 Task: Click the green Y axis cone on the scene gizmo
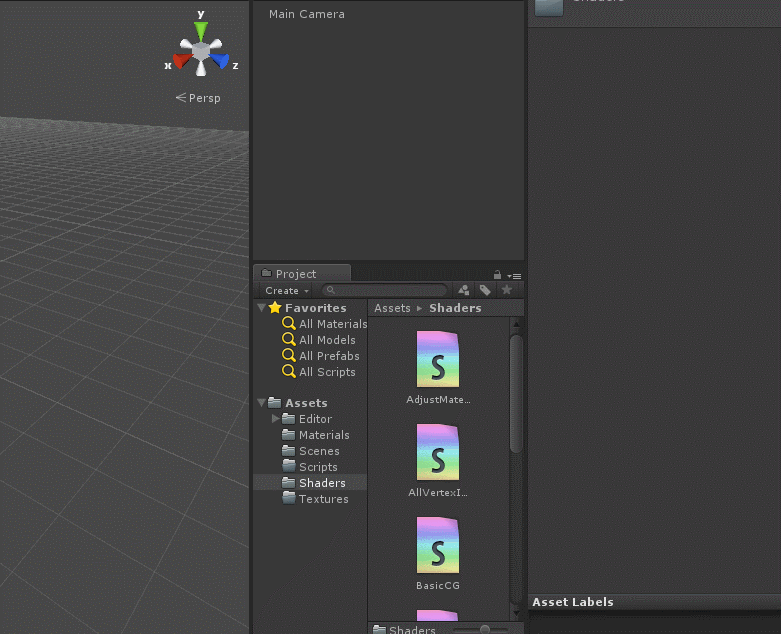pyautogui.click(x=201, y=30)
